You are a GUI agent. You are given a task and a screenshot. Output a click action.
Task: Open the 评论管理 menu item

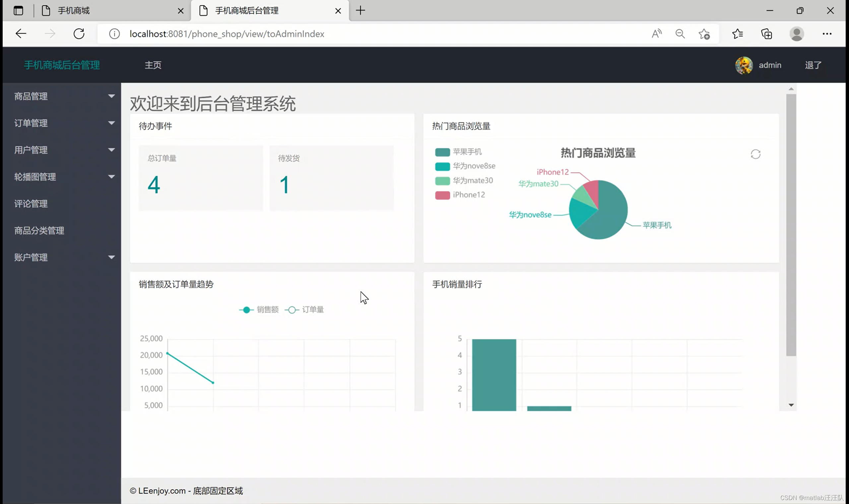31,204
